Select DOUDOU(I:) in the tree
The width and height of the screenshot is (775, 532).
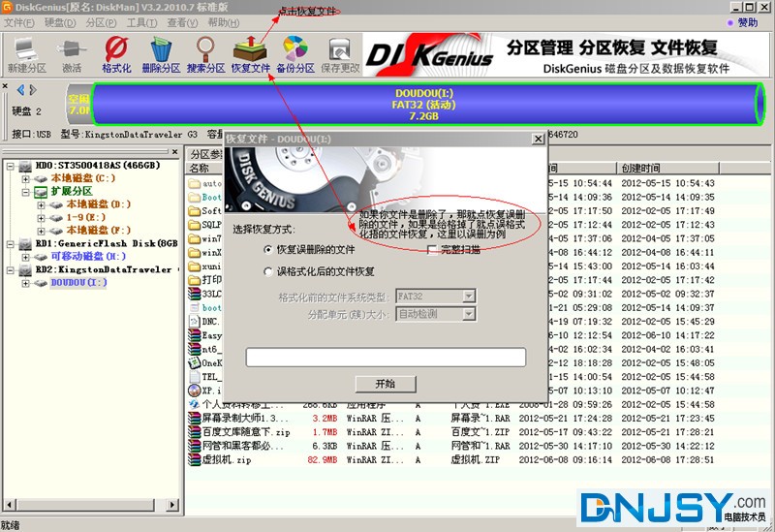point(78,282)
